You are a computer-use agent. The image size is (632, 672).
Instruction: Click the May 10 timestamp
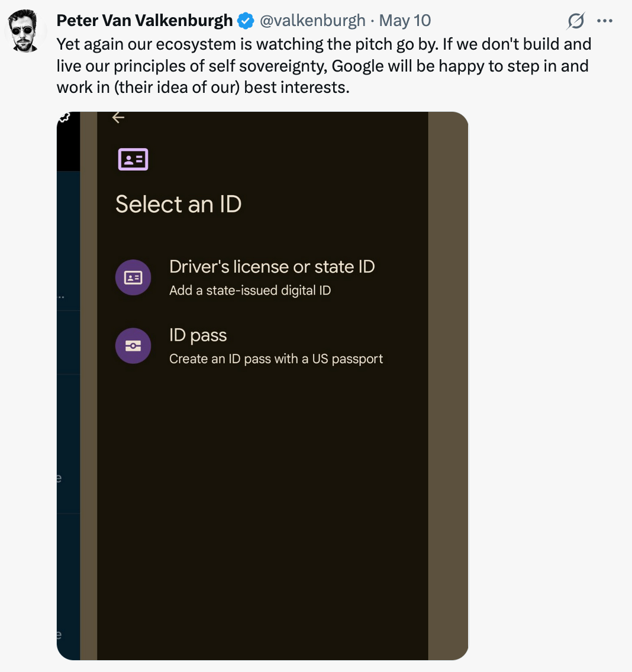tap(405, 21)
